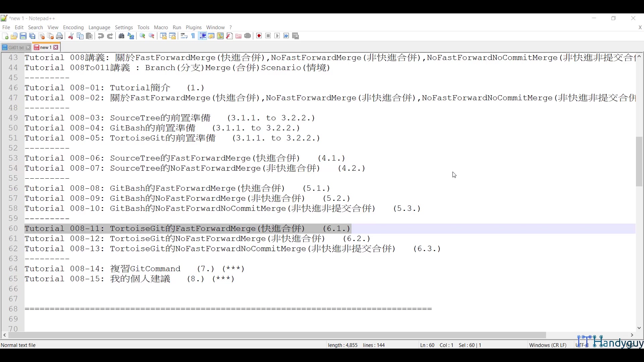
Task: Click the Save All toolbar icon
Action: pos(32,36)
